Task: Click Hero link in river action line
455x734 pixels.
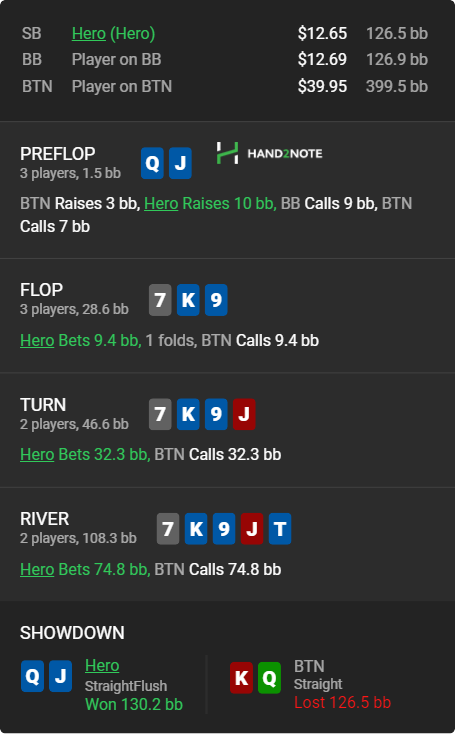Action: click(37, 569)
